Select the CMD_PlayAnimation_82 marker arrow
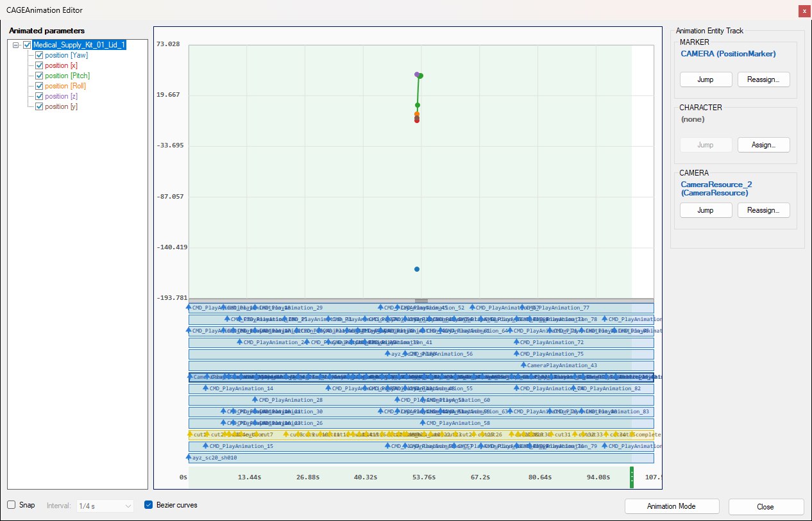 (x=573, y=388)
